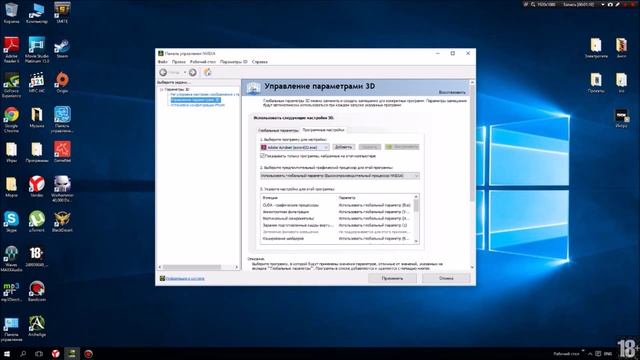Open the Back button history dropdown arrow
The image size is (640, 360).
tap(184, 72)
